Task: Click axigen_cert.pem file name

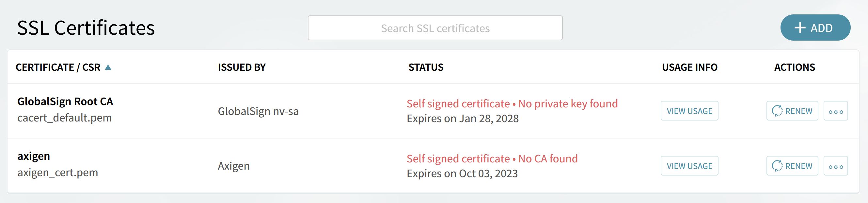Action: point(58,173)
